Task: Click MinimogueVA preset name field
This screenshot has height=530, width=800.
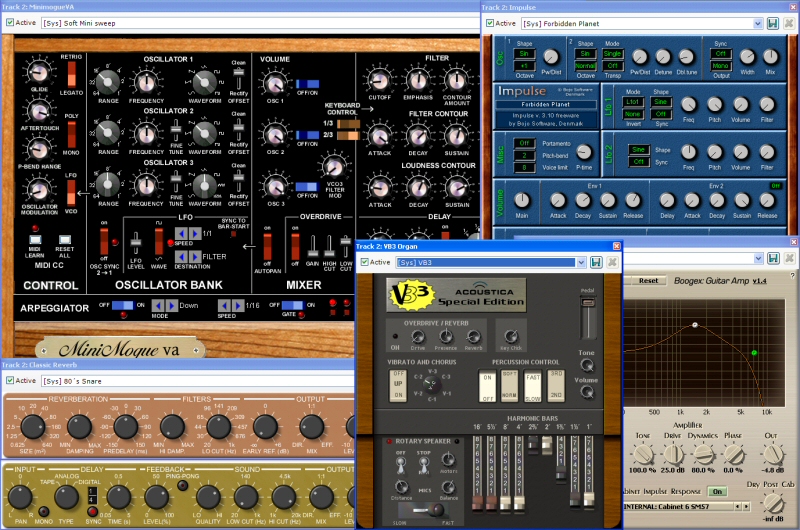Action: pos(259,23)
